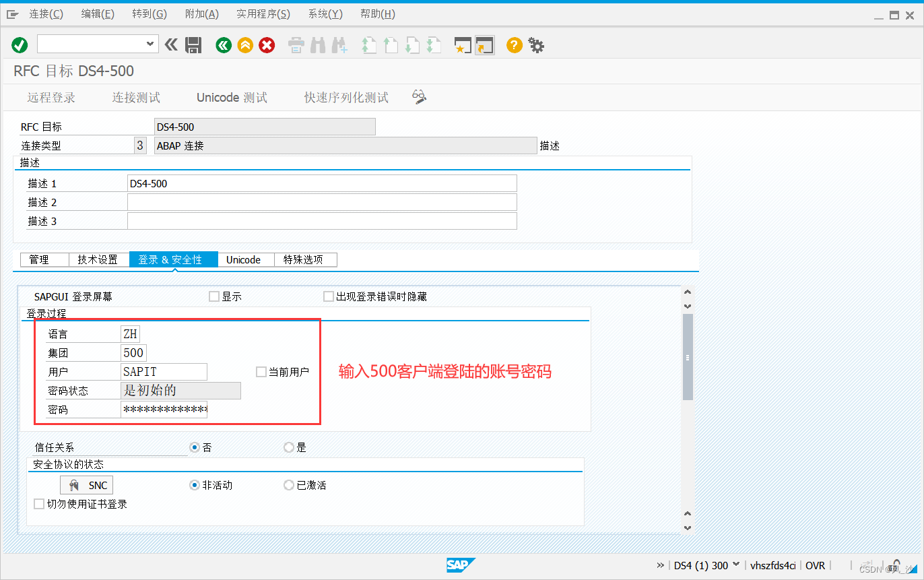
Task: Click the display/change glasses icon
Action: click(420, 97)
